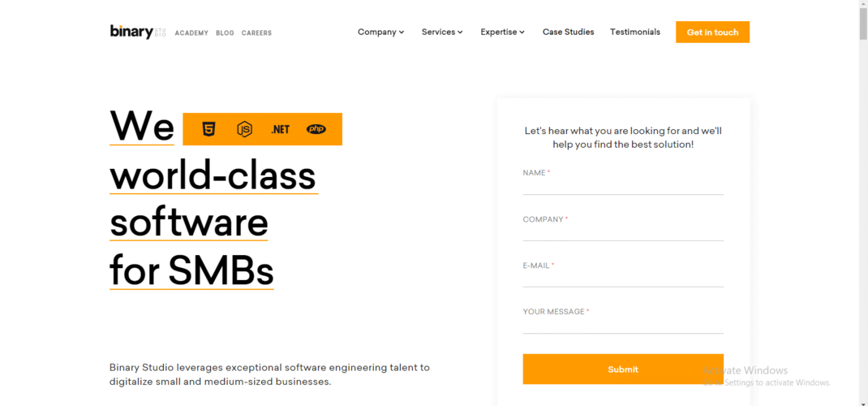Open the Services dropdown menu
Viewport: 868px width, 406px height.
tap(442, 32)
